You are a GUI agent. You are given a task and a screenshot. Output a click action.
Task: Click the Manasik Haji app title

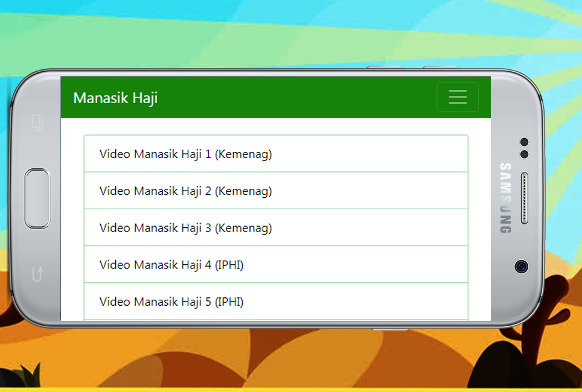115,98
